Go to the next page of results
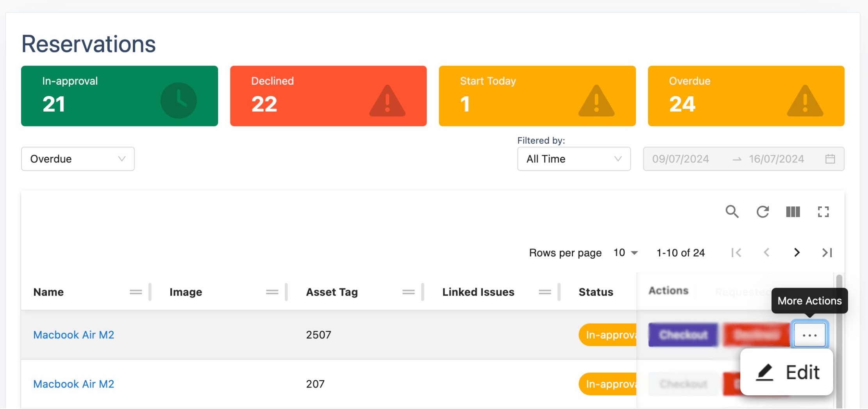The height and width of the screenshot is (409, 868). [797, 253]
